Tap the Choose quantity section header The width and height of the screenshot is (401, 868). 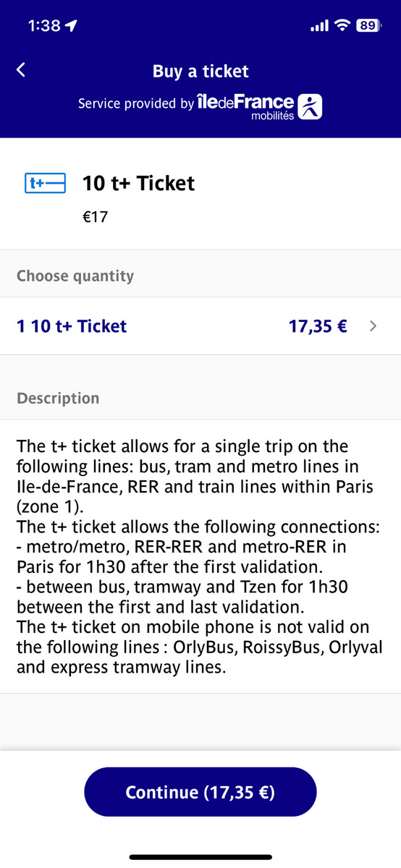pyautogui.click(x=75, y=276)
